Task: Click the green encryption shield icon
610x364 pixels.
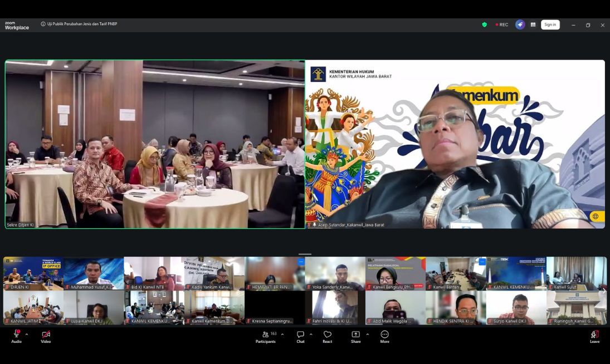Action: (484, 24)
